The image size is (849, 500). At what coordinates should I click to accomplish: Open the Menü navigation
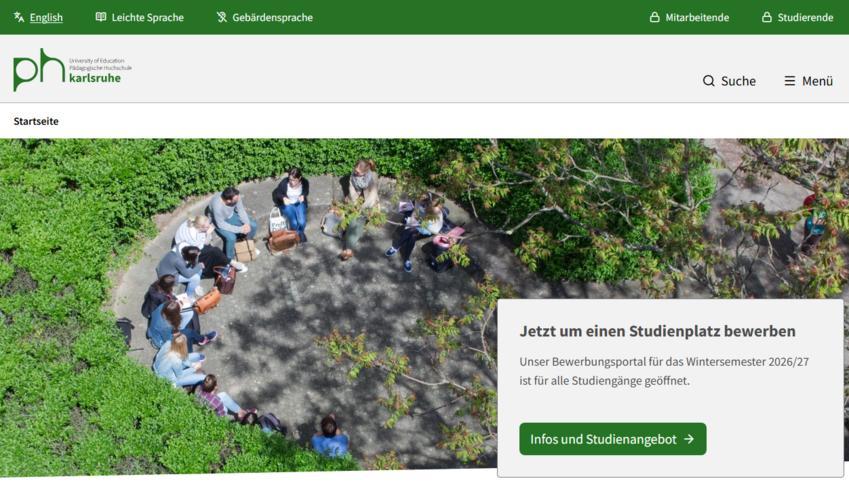(817, 81)
